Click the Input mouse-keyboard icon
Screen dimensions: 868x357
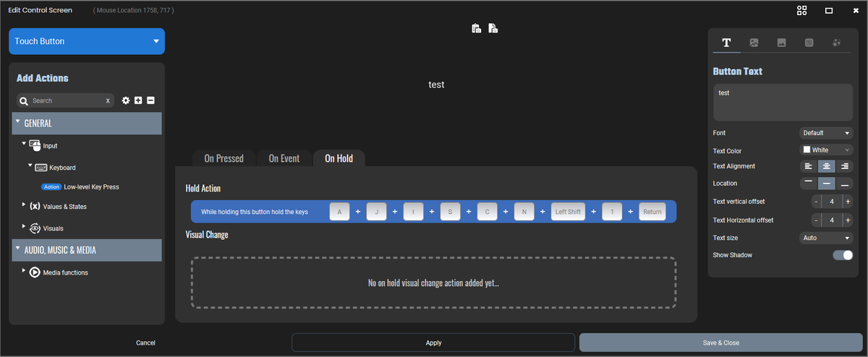[35, 145]
